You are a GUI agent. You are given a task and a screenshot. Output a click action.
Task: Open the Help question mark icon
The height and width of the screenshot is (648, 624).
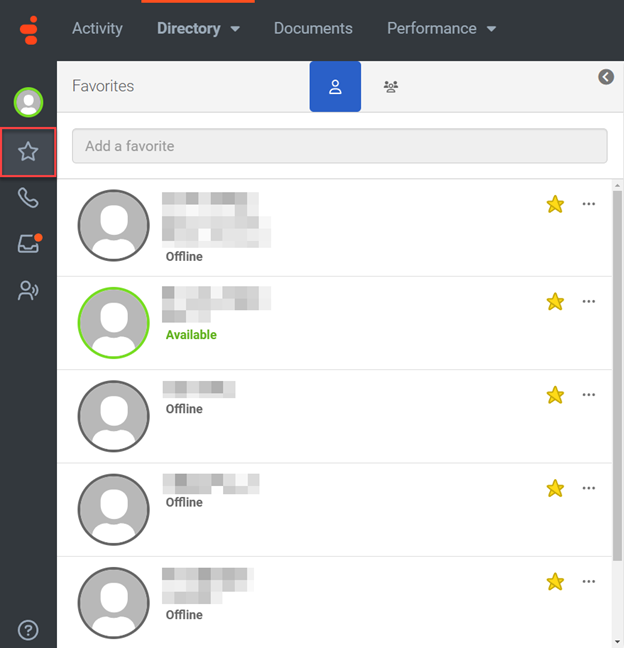(x=28, y=630)
